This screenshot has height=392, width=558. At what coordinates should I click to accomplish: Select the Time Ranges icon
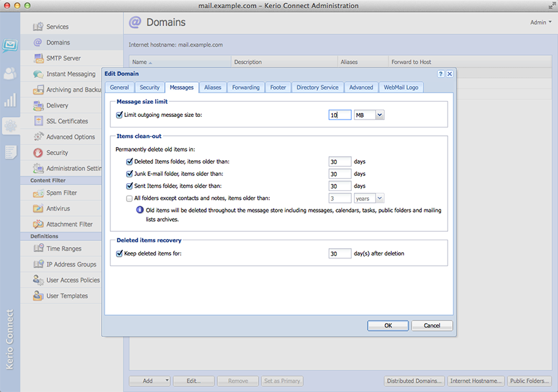click(37, 249)
